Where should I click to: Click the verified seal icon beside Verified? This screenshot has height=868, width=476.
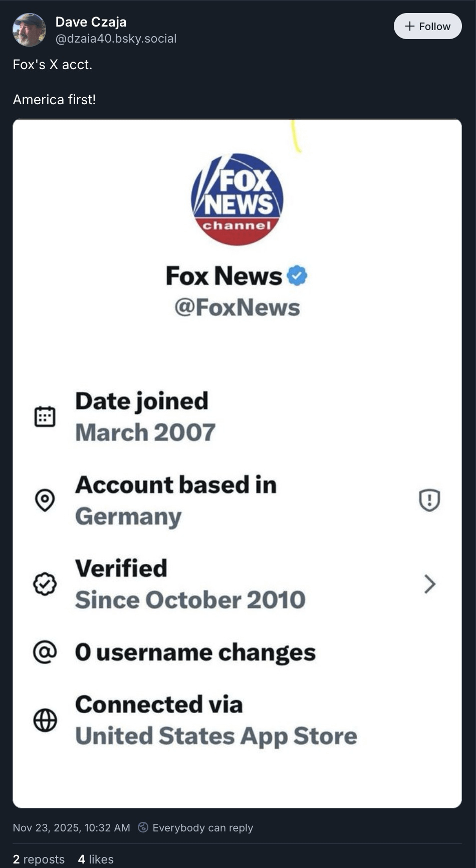[x=45, y=584]
